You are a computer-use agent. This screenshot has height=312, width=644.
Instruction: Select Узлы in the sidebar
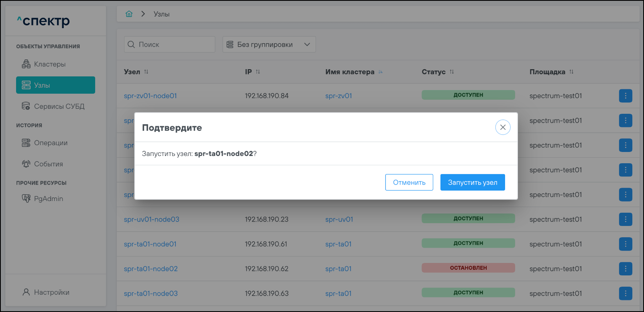coord(55,85)
